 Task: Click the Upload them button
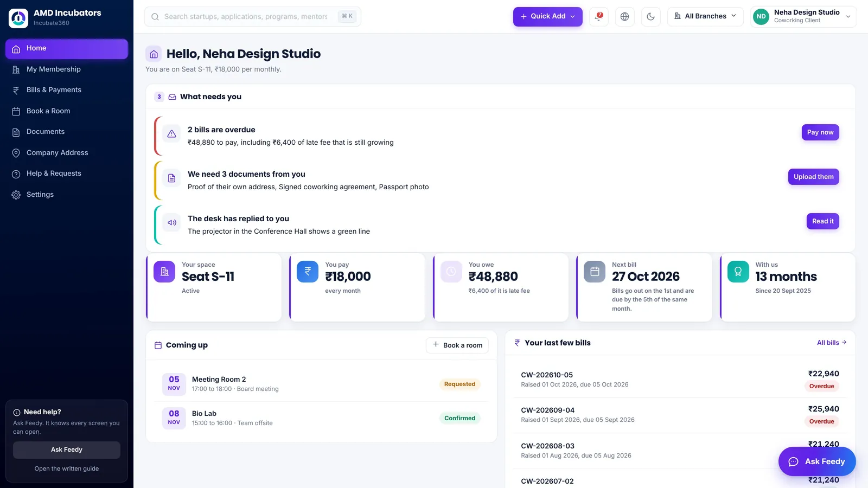click(x=813, y=177)
